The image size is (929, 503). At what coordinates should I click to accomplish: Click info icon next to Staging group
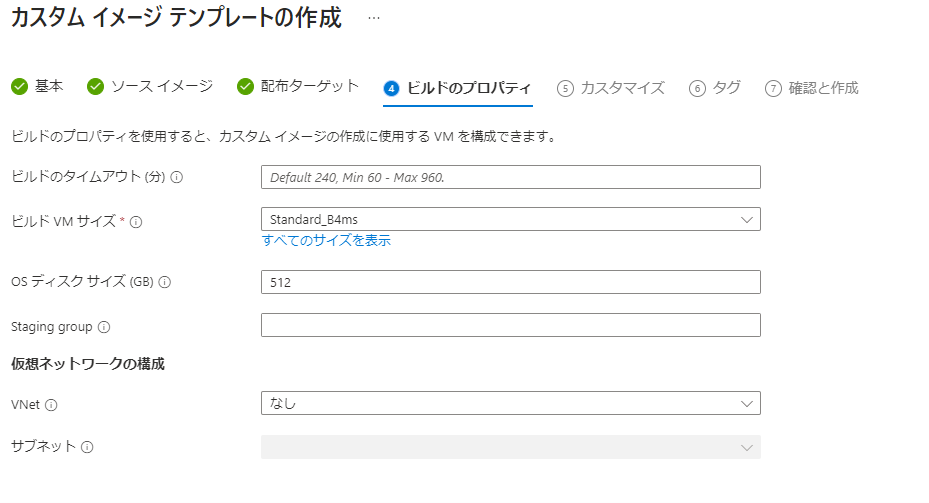104,326
